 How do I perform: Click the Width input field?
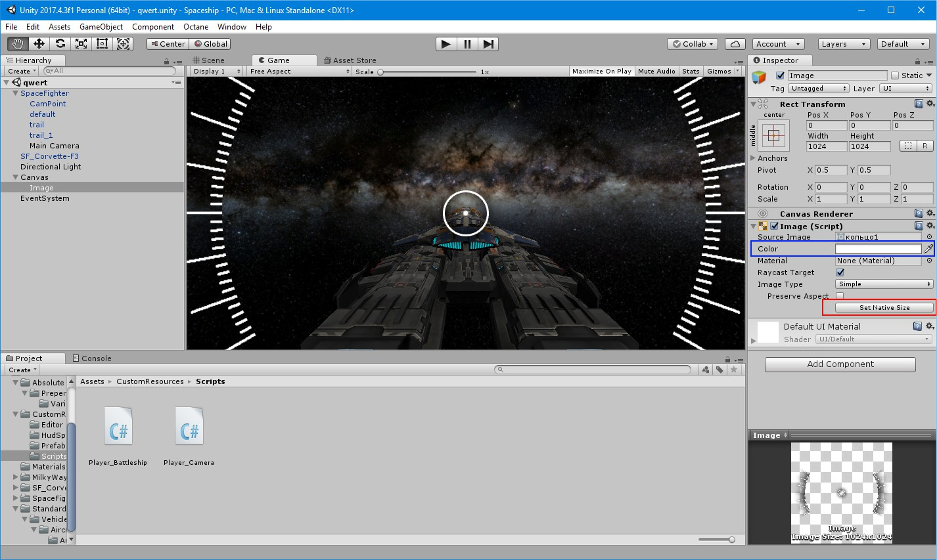point(827,146)
